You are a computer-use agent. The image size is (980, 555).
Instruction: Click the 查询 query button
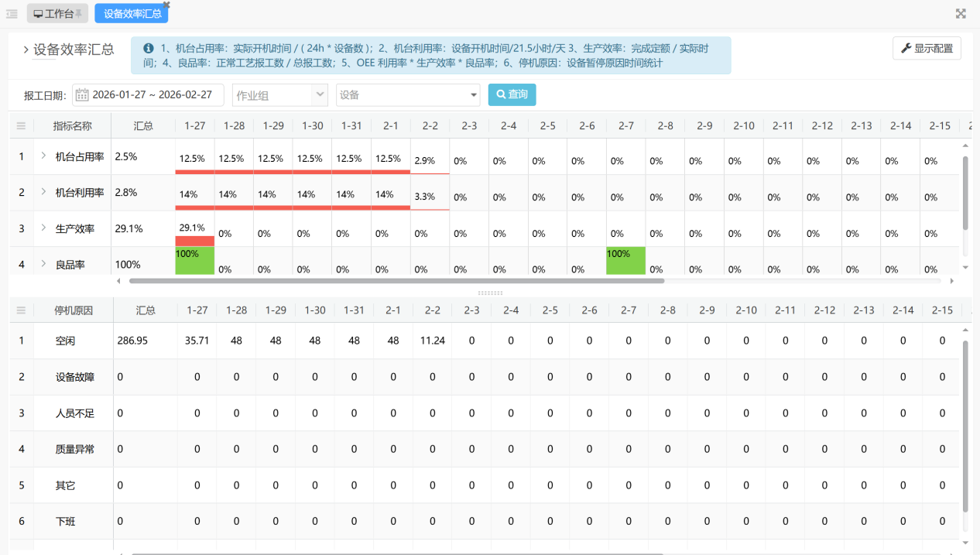[512, 94]
